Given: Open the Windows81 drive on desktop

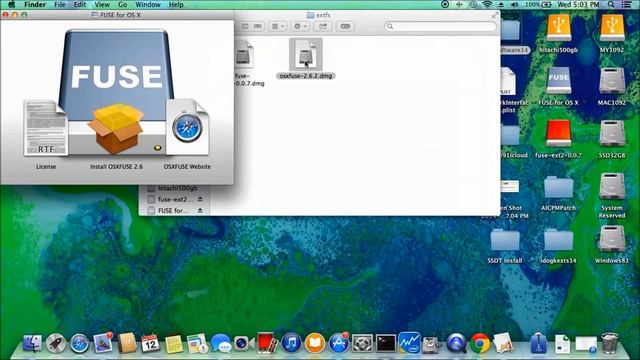Looking at the screenshot, I should click(x=611, y=239).
